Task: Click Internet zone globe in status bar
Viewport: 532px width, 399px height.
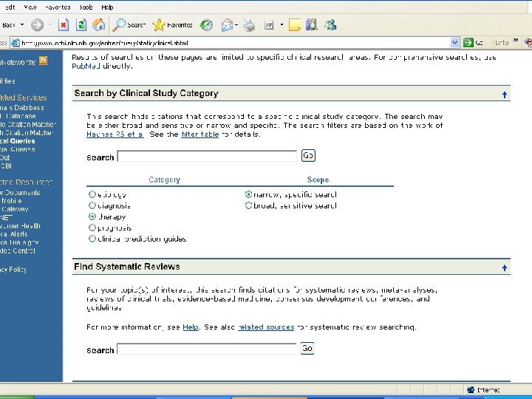Action: 471,390
